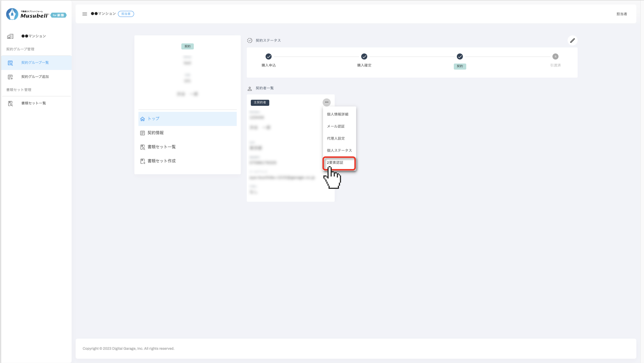This screenshot has height=363, width=644.
Task: Click the pencil edit icon for 契約ステータス
Action: (572, 41)
